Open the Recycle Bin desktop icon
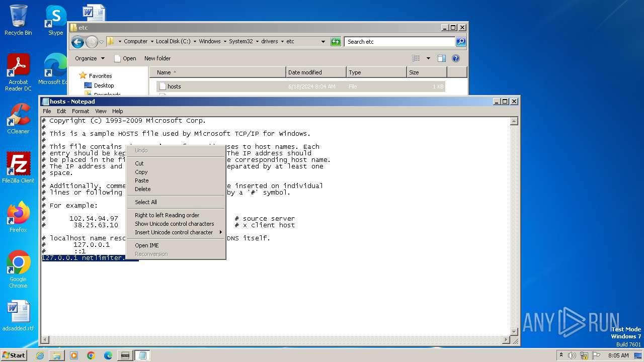 tap(18, 20)
